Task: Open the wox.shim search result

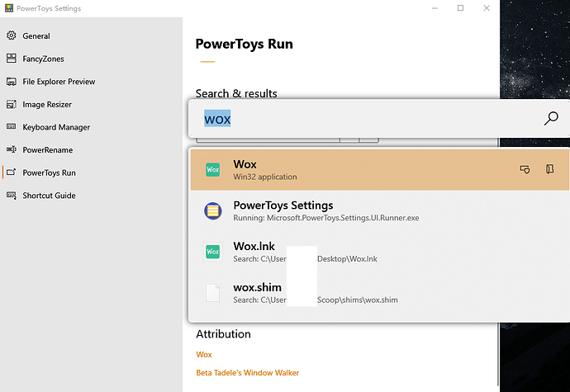Action: tap(380, 293)
